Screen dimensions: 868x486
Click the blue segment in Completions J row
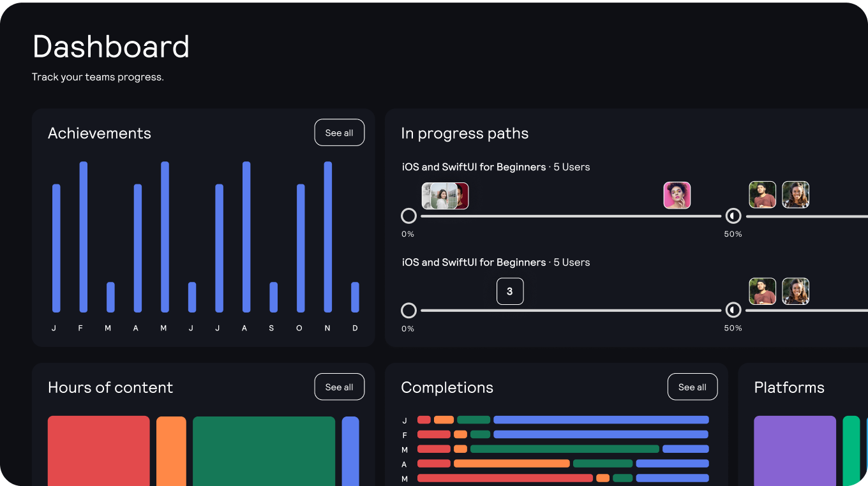(601, 420)
